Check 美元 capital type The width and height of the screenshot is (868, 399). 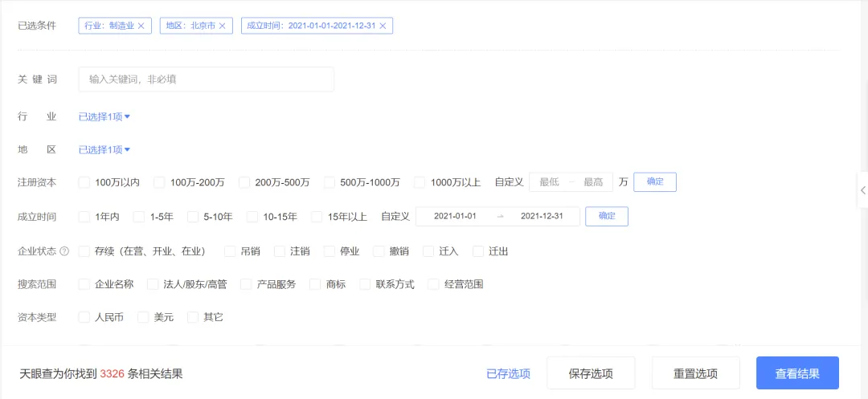click(143, 317)
